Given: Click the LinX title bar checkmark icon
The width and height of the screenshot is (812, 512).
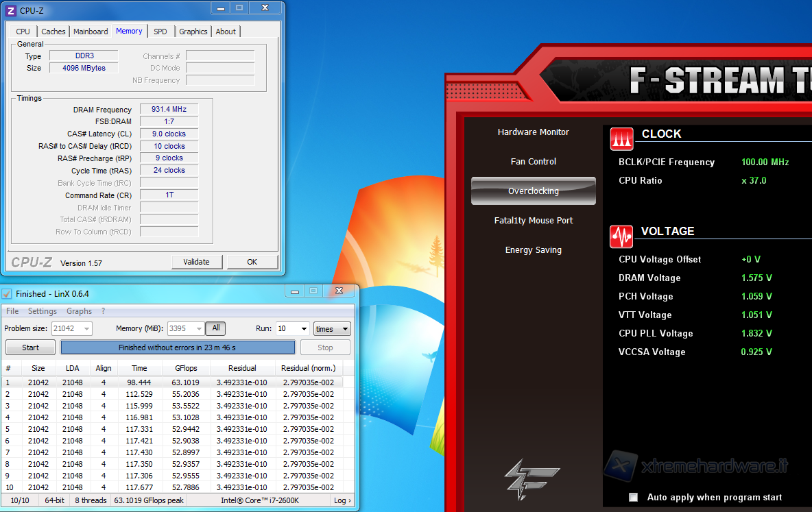Looking at the screenshot, I should 8,294.
